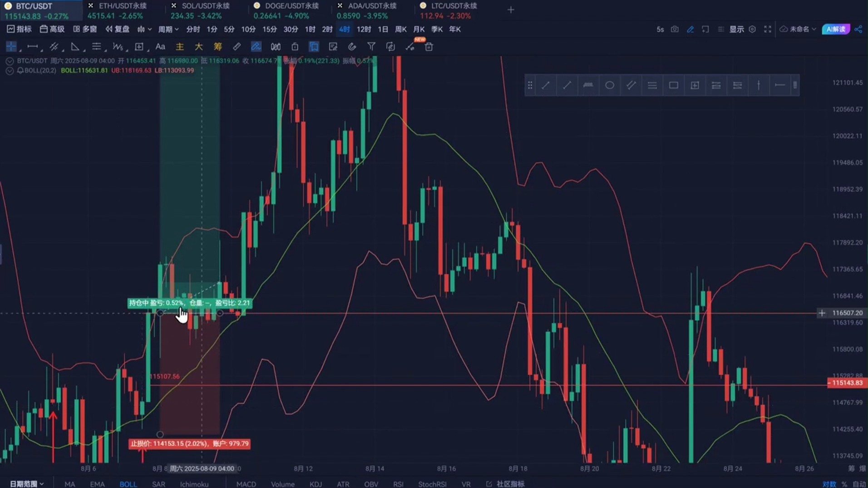This screenshot has width=868, height=488.
Task: Select the ruler measure tool
Action: [x=237, y=47]
